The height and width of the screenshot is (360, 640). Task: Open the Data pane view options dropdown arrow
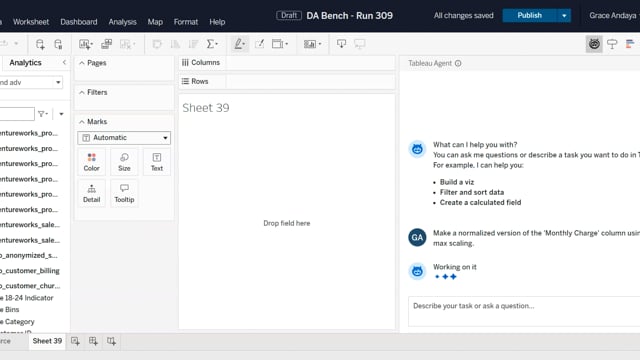61,114
